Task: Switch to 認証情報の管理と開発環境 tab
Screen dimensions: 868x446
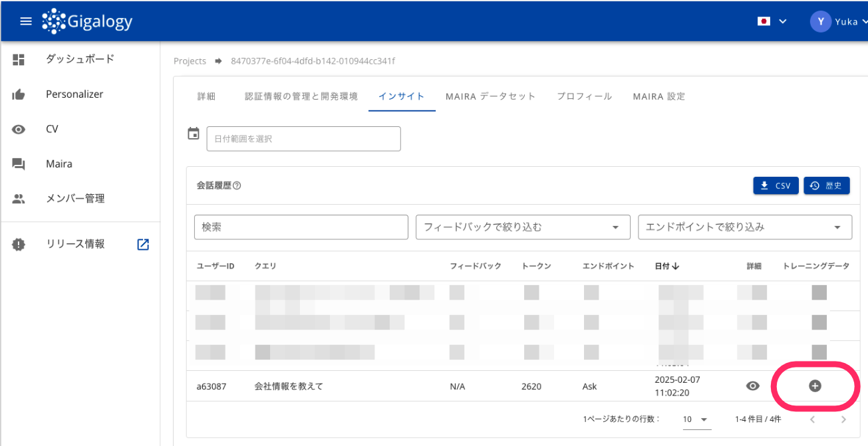Action: pyautogui.click(x=301, y=96)
